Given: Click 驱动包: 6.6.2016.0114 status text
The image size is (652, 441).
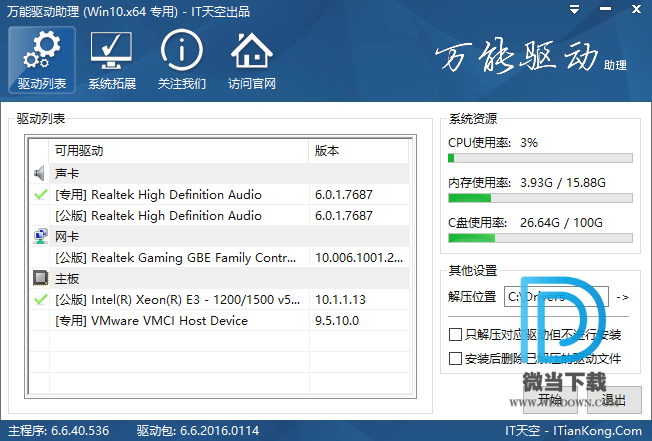Looking at the screenshot, I should click(198, 431).
